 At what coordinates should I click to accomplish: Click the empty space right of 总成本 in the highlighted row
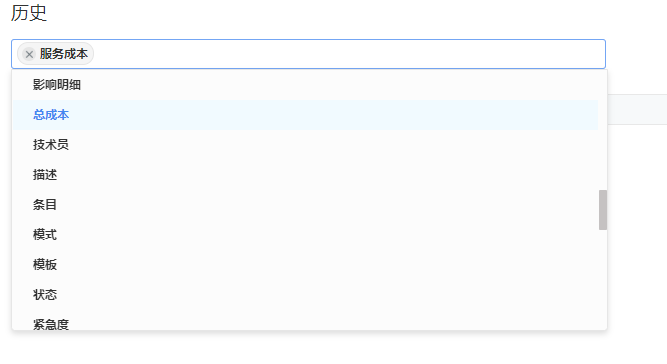[x=332, y=115]
